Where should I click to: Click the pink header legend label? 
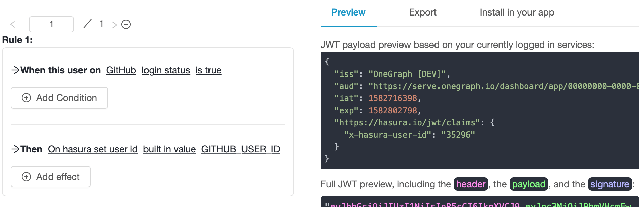(471, 184)
